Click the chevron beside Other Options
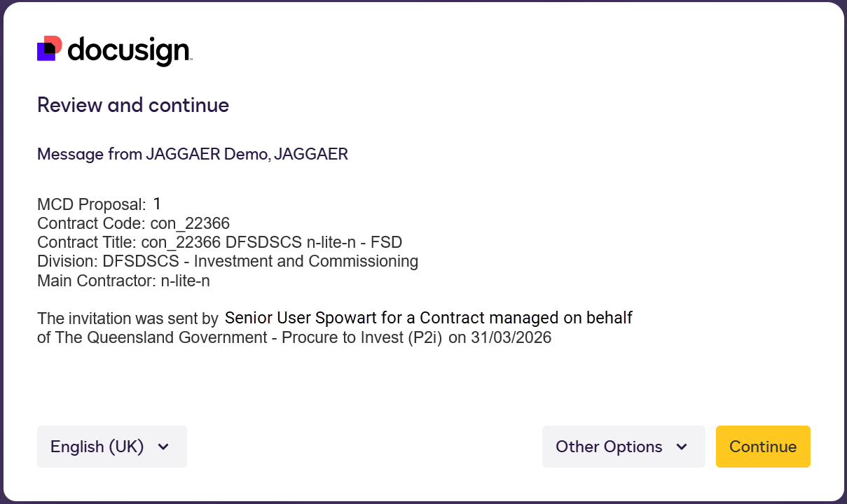The height and width of the screenshot is (504, 847). click(681, 447)
